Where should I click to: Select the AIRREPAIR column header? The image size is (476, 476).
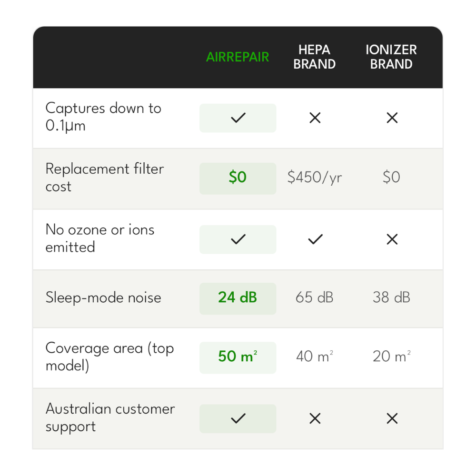[238, 57]
